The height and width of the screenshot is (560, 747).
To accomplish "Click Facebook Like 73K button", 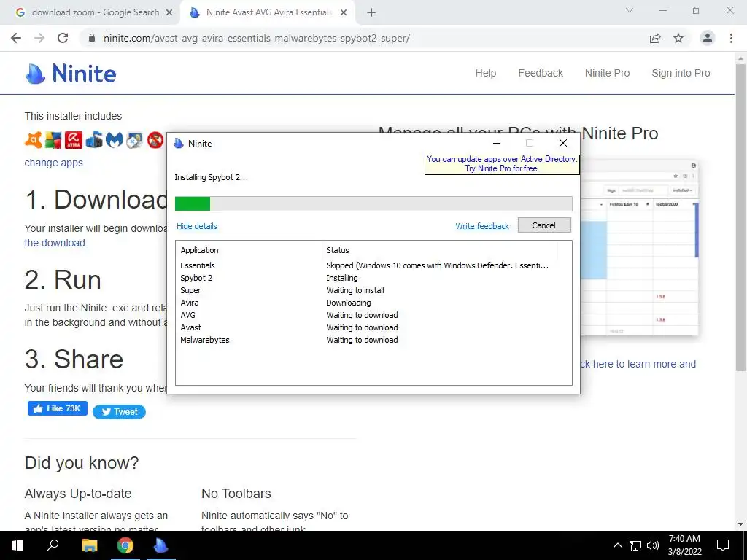I will 58,408.
